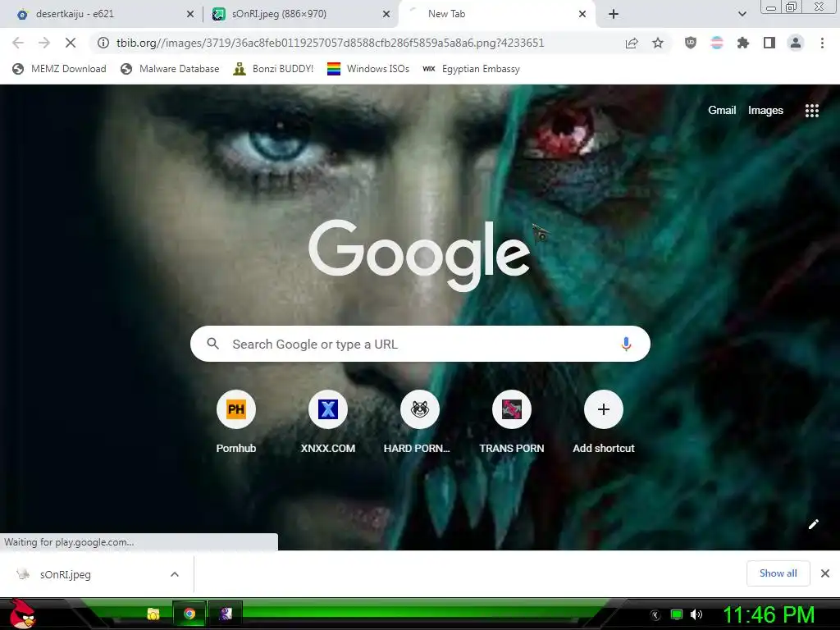Open the Google apps grid
This screenshot has height=630, width=840.
(x=812, y=111)
